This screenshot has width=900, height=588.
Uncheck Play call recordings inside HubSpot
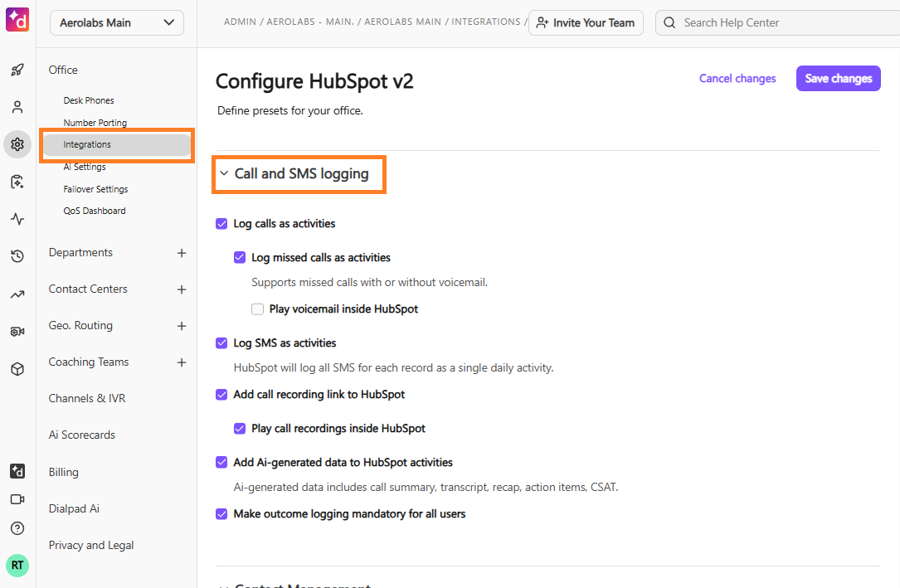click(240, 429)
